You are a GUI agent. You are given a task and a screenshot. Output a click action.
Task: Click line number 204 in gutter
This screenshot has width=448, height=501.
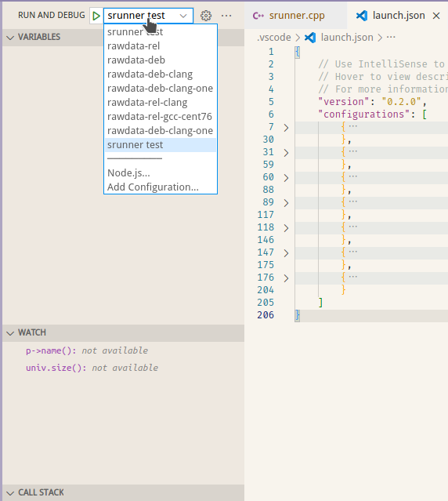coord(266,290)
